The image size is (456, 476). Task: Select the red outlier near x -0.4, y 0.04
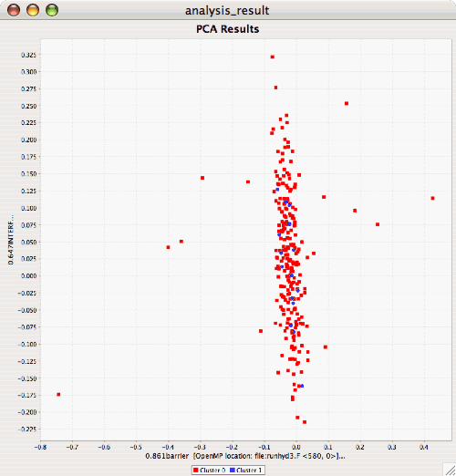tap(168, 247)
